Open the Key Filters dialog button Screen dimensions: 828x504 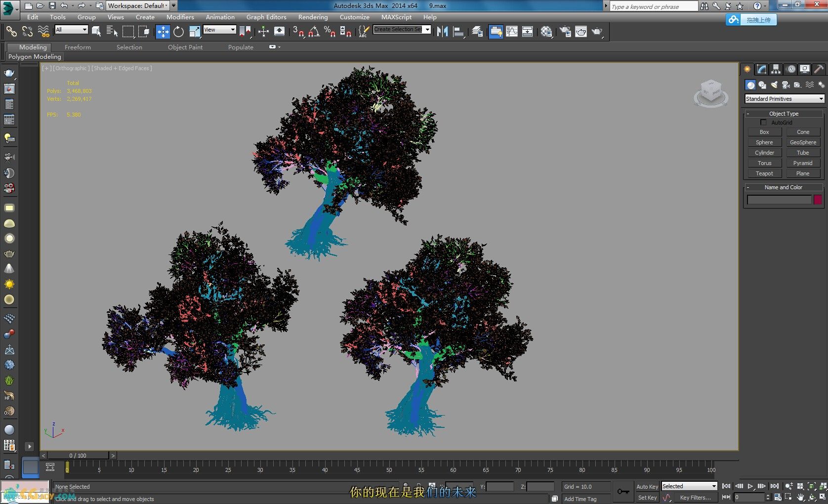click(x=696, y=498)
